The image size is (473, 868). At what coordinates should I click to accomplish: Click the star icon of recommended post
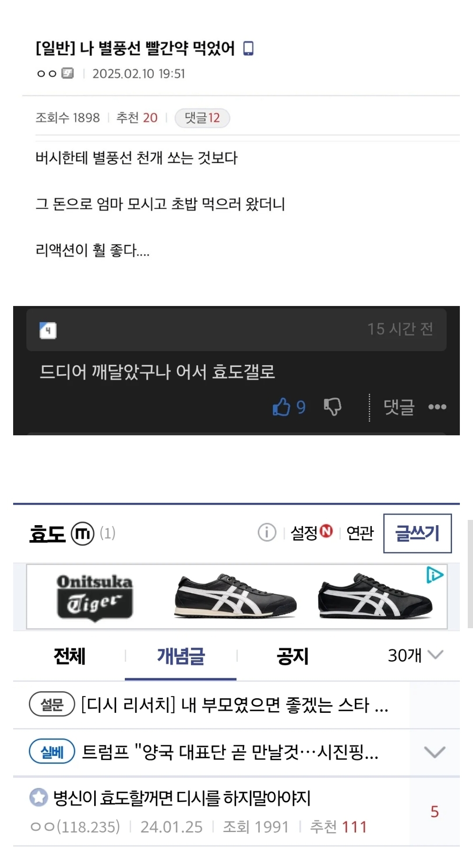(x=39, y=797)
